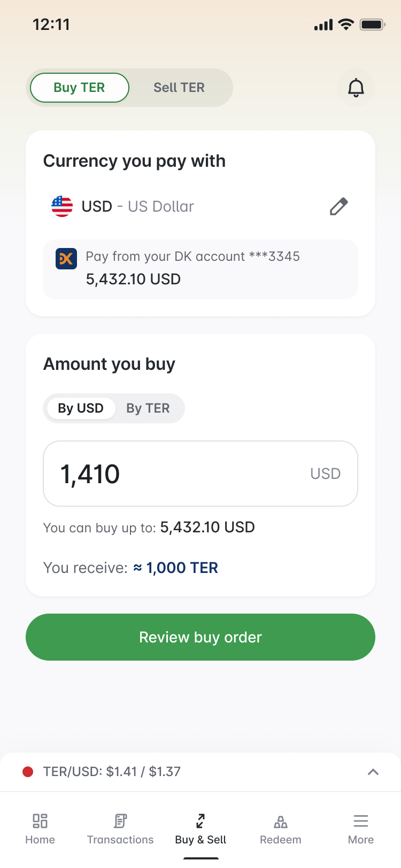The image size is (401, 868).
Task: Tap the pencil icon to edit payment currency
Action: click(338, 206)
